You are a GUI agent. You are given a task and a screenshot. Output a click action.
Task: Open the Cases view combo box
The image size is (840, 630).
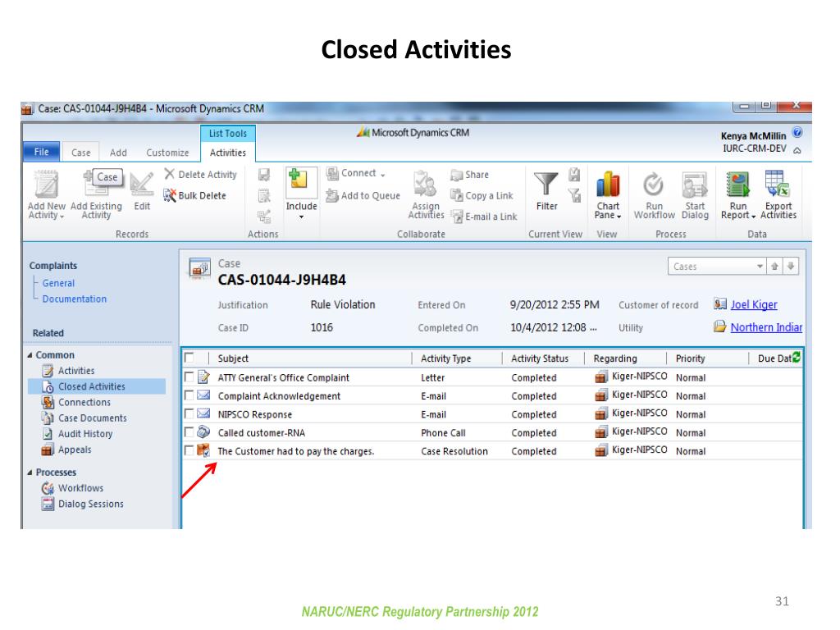[x=716, y=267]
